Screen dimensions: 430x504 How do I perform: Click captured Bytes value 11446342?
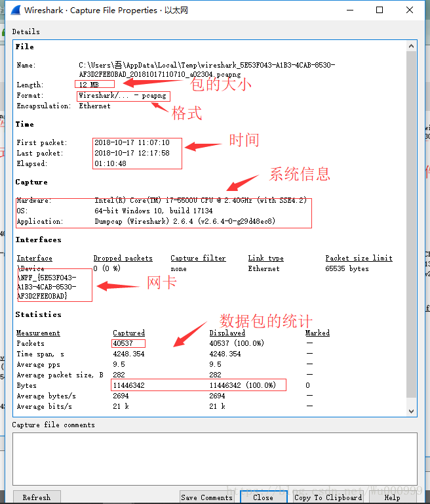(x=128, y=385)
